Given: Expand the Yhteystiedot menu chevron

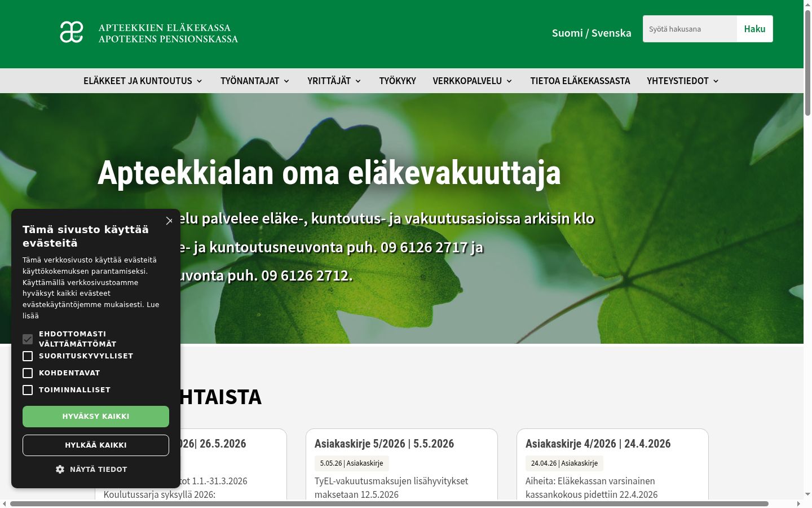Looking at the screenshot, I should coord(716,81).
